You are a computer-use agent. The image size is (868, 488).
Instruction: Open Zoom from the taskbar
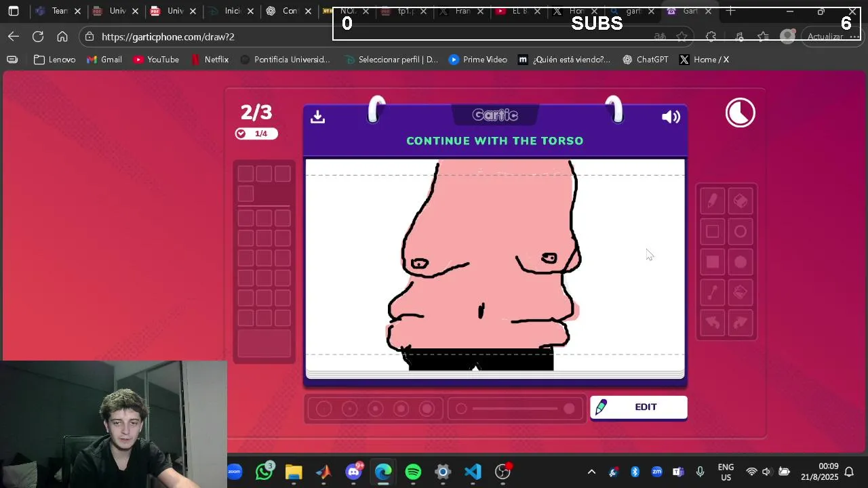(235, 472)
